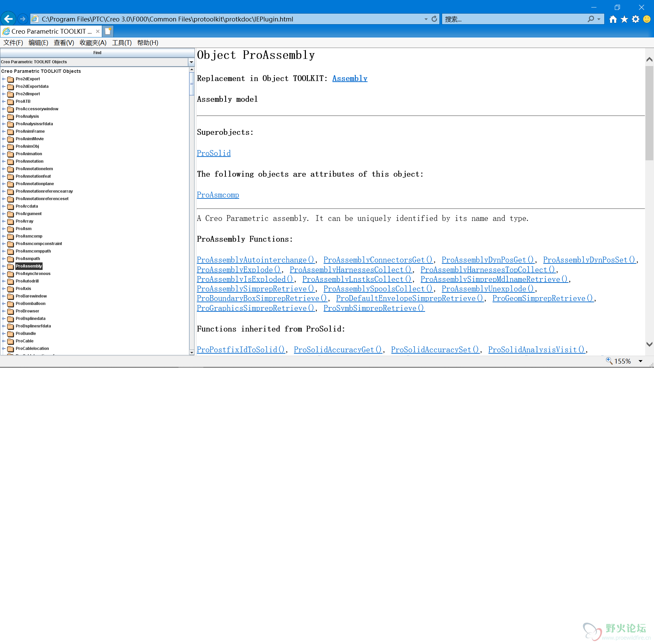Open ProAssemblyExplode() function link
The image size is (654, 644).
pyautogui.click(x=239, y=270)
